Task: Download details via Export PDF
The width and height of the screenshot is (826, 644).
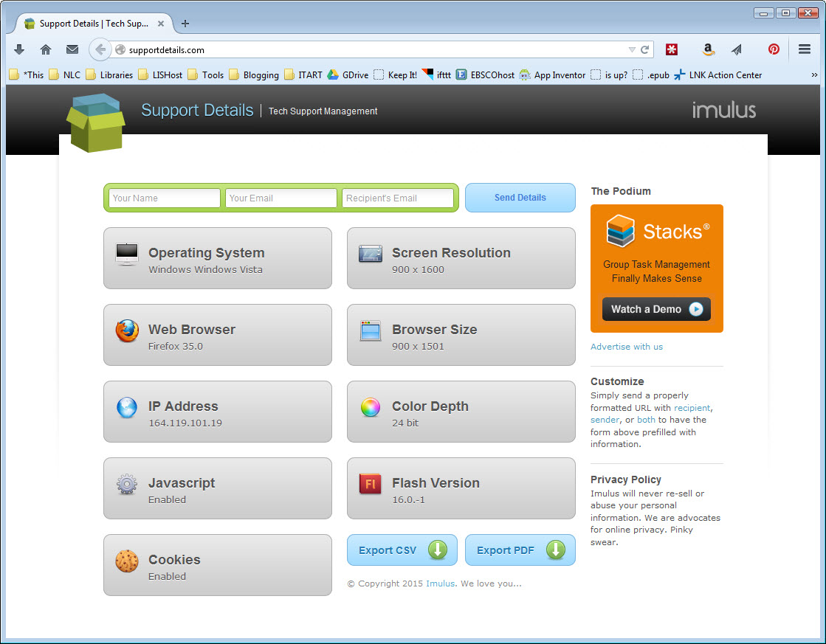Action: click(x=520, y=550)
